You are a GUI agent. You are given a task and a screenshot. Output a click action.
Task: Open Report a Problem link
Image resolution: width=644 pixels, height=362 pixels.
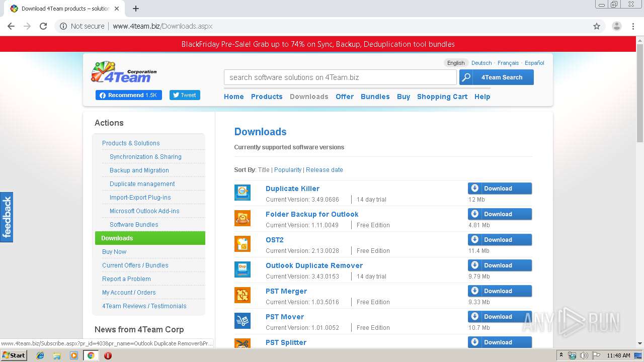coord(126,279)
